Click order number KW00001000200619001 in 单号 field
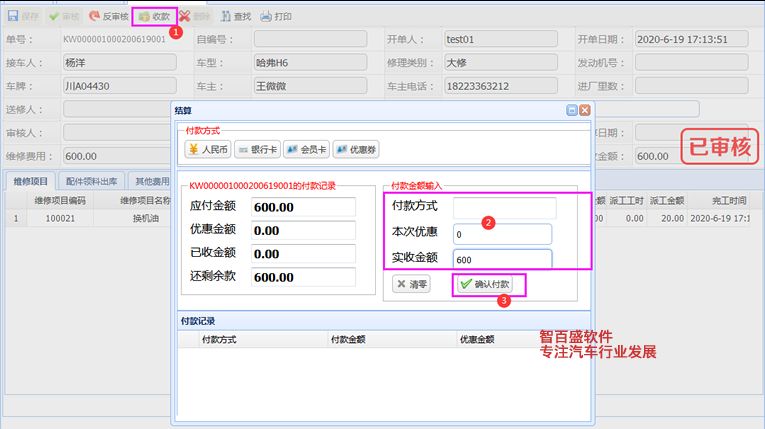The width and height of the screenshot is (765, 429). pyautogui.click(x=115, y=39)
